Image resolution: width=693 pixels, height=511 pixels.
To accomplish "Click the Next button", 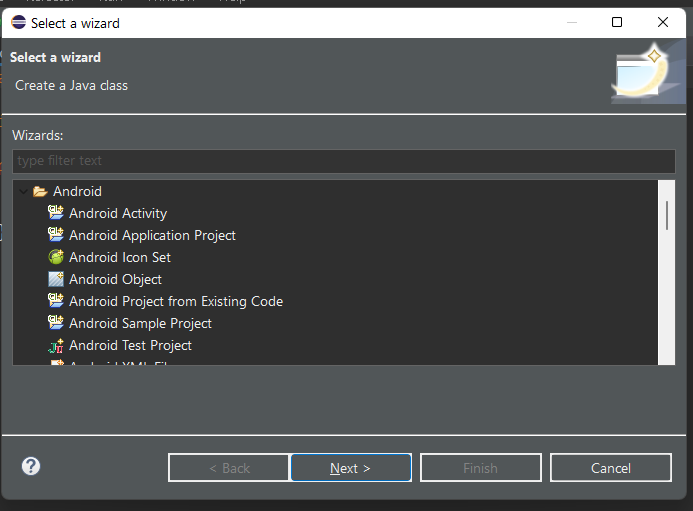I will [x=351, y=468].
